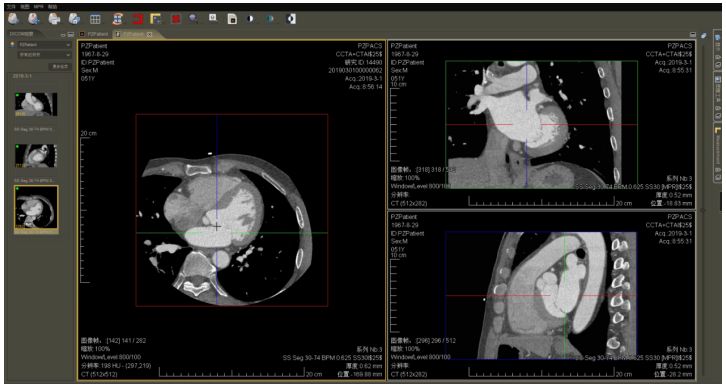Screen dimensions: 726x386
Task: Click the second thumbnail's SS Seg caption
Action: click(x=36, y=181)
